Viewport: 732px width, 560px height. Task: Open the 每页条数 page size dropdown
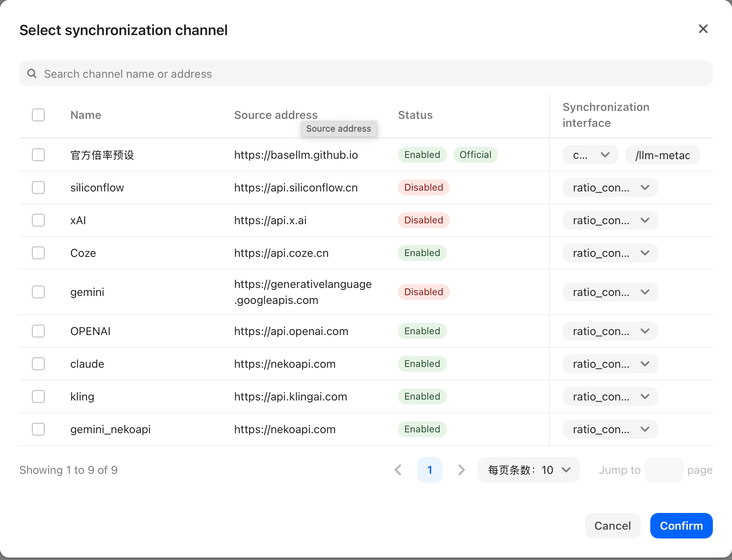point(528,470)
